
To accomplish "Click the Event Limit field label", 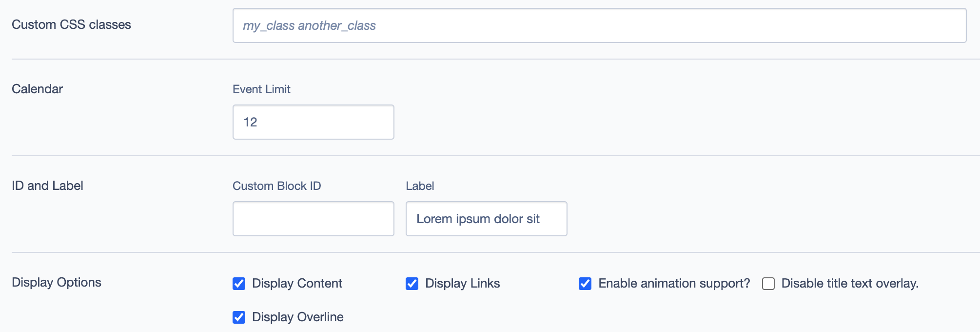I will coord(262,89).
